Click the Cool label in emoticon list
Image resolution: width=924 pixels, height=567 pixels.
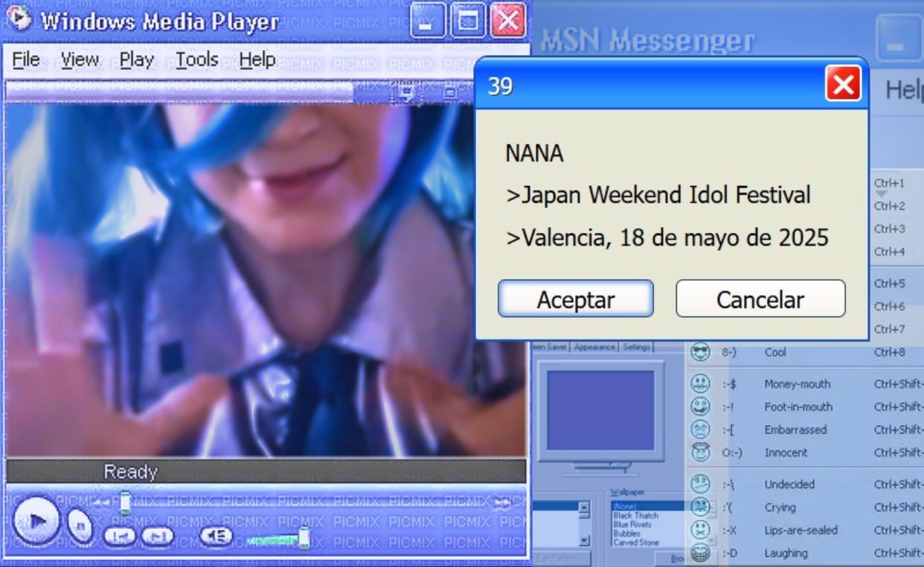pyautogui.click(x=775, y=352)
